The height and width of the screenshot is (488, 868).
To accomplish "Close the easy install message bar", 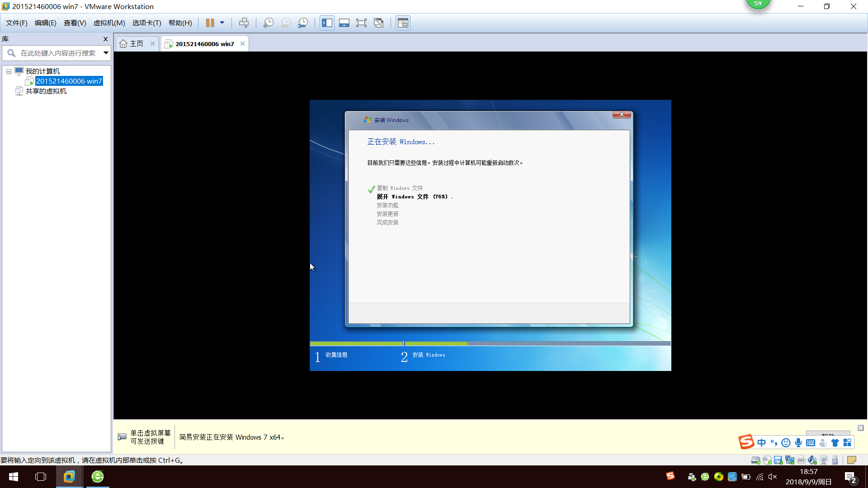I will pos(860,428).
